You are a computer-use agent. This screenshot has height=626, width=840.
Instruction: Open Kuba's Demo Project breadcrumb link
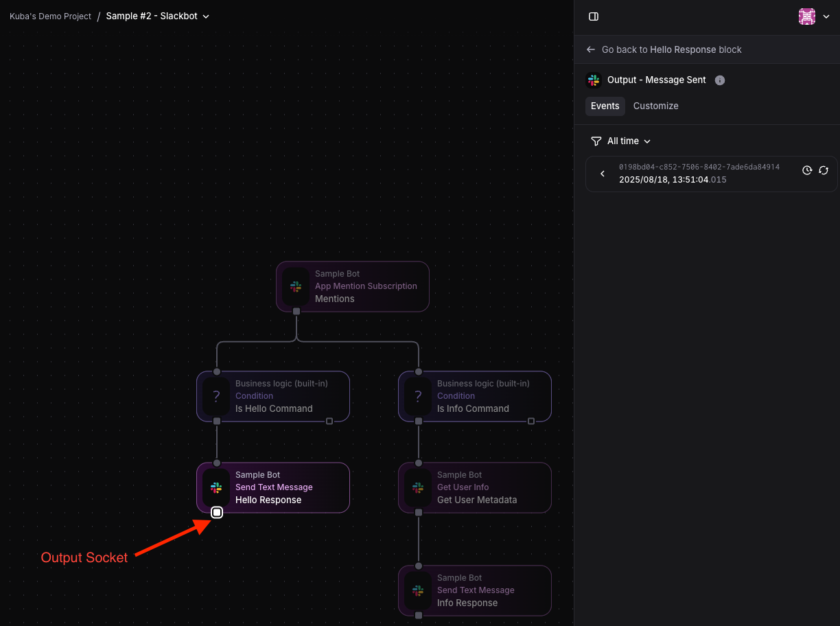(50, 16)
